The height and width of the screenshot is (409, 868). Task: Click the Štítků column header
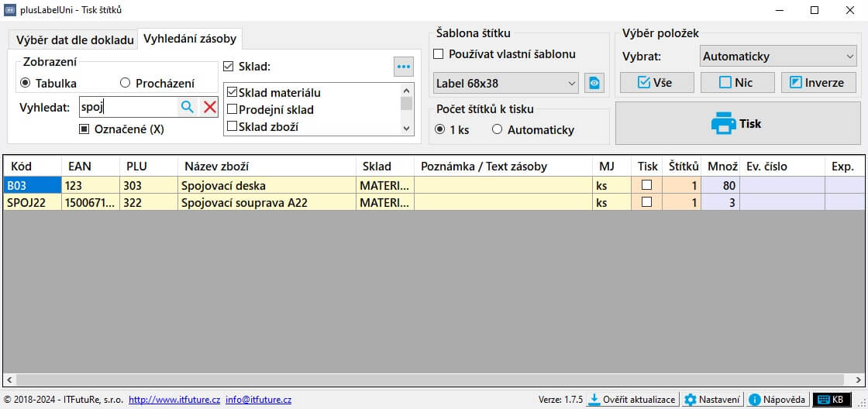(x=681, y=167)
